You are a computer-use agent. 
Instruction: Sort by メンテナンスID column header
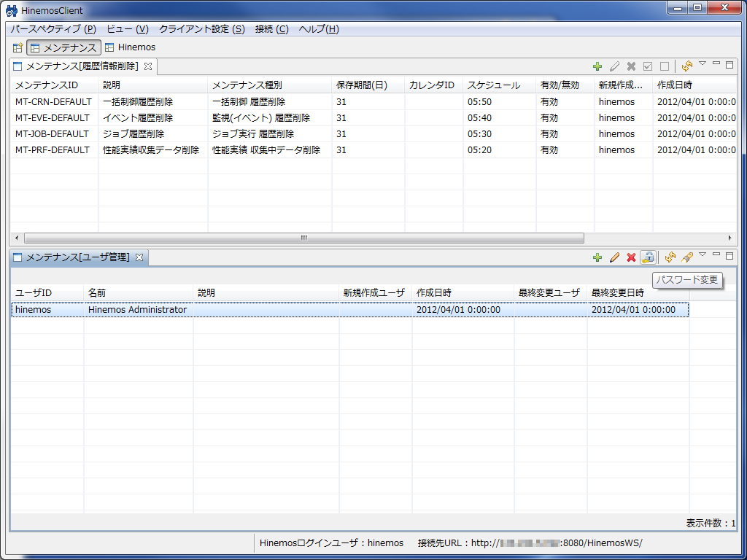(54, 85)
